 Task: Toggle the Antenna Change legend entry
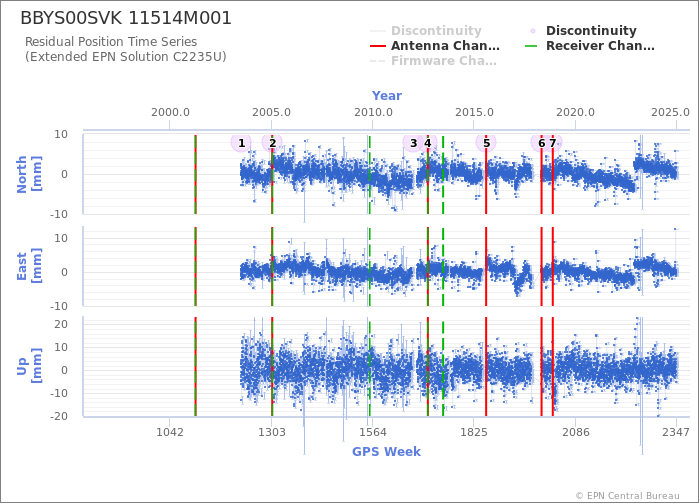pyautogui.click(x=435, y=46)
